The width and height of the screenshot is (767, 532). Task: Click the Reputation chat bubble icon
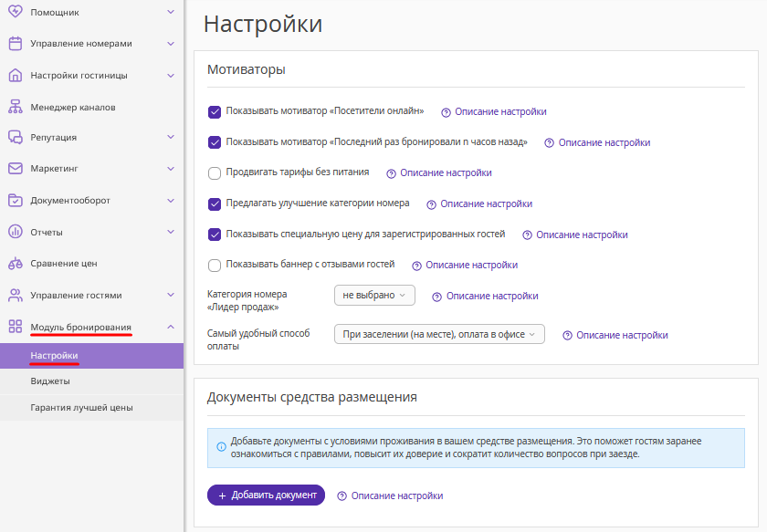(x=15, y=138)
